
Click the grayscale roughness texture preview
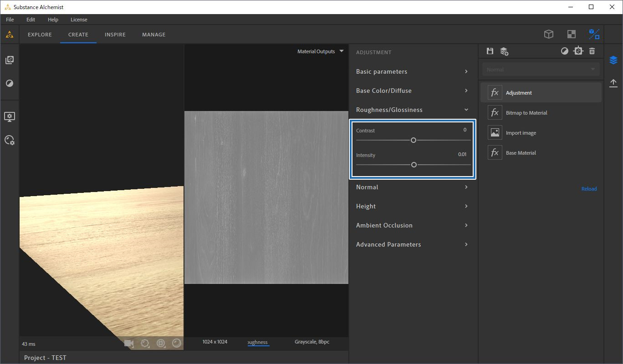point(266,197)
